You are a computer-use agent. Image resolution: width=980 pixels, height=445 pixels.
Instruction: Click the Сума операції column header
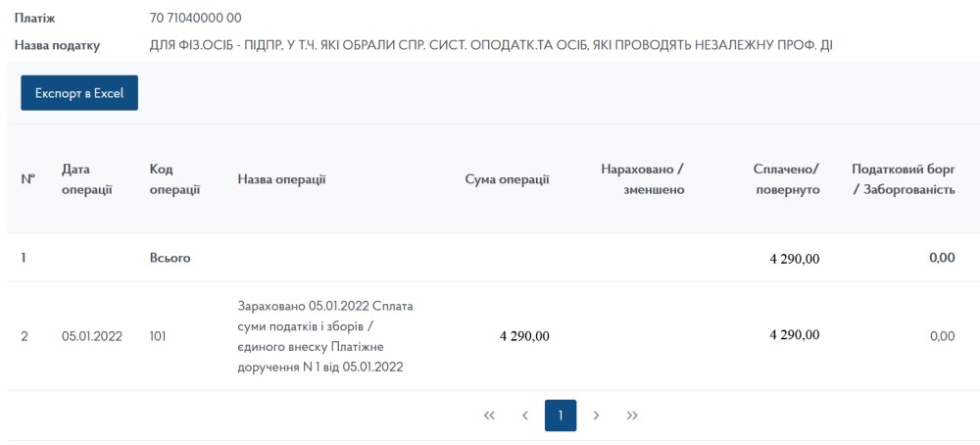point(507,179)
